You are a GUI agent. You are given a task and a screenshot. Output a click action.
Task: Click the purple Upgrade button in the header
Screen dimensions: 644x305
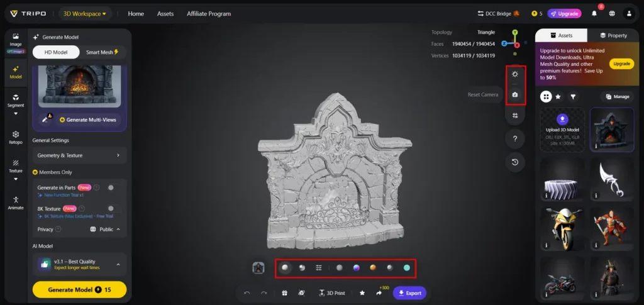pos(564,14)
